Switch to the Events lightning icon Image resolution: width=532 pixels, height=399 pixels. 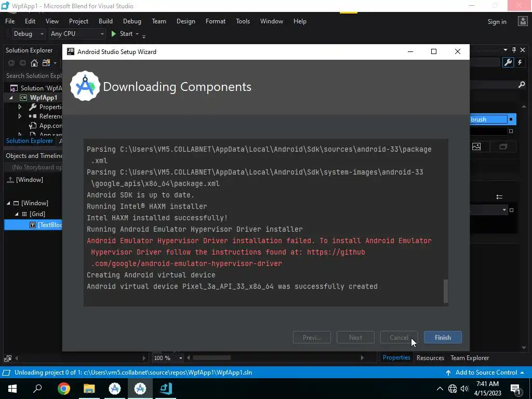tap(520, 62)
